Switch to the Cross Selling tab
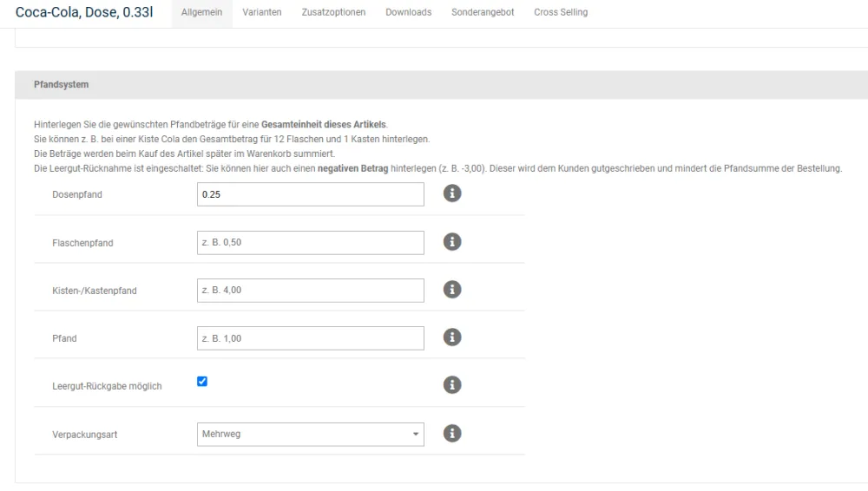The width and height of the screenshot is (868, 491). coord(561,12)
